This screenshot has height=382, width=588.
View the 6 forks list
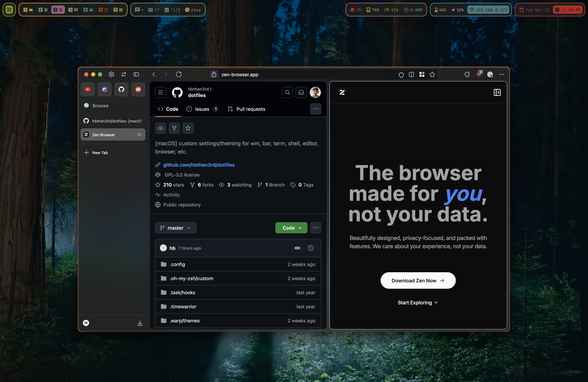[x=202, y=185]
